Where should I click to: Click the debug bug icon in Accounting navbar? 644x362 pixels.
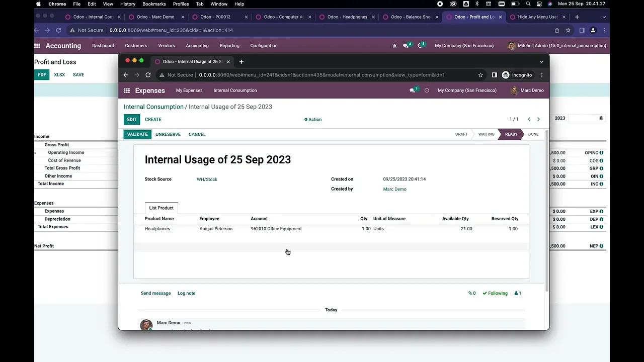click(x=394, y=46)
